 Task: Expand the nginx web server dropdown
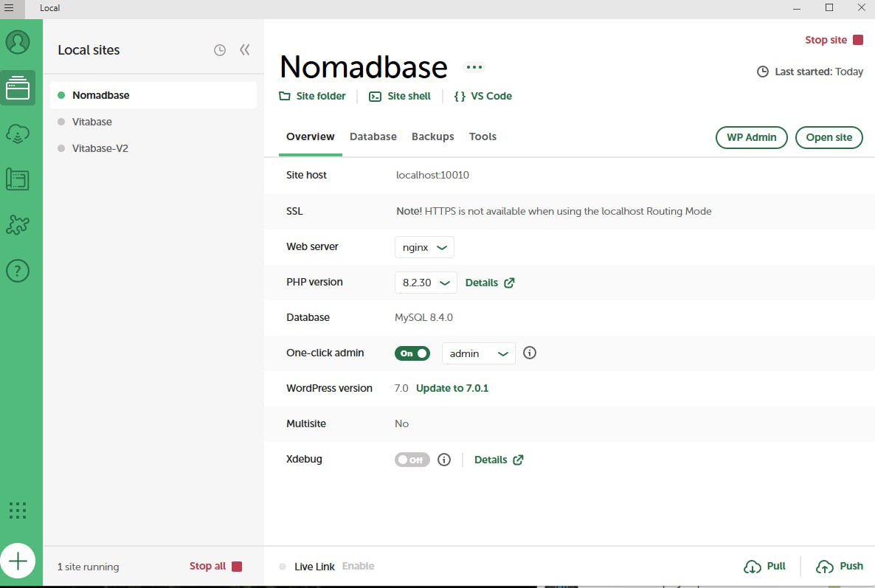pyautogui.click(x=425, y=247)
